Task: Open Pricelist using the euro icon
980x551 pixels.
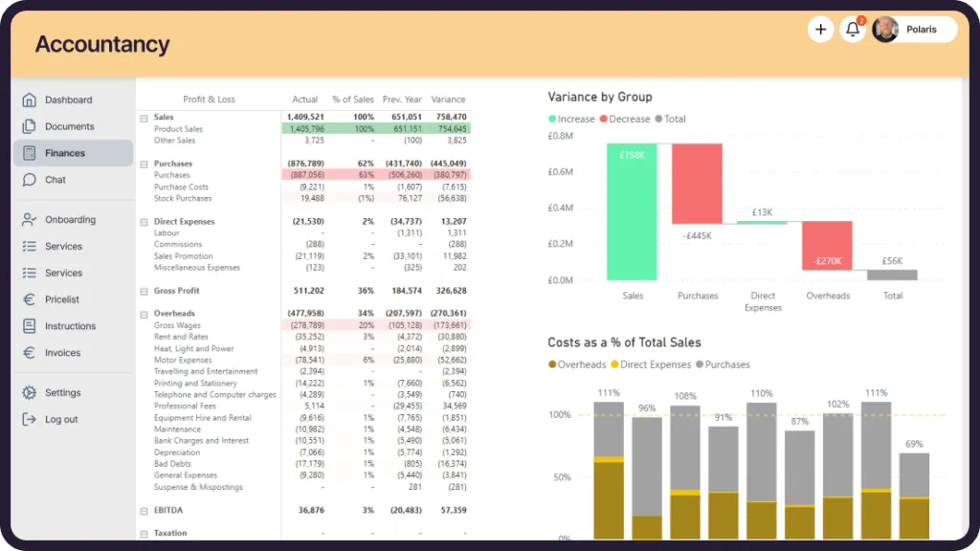Action: tap(33, 299)
